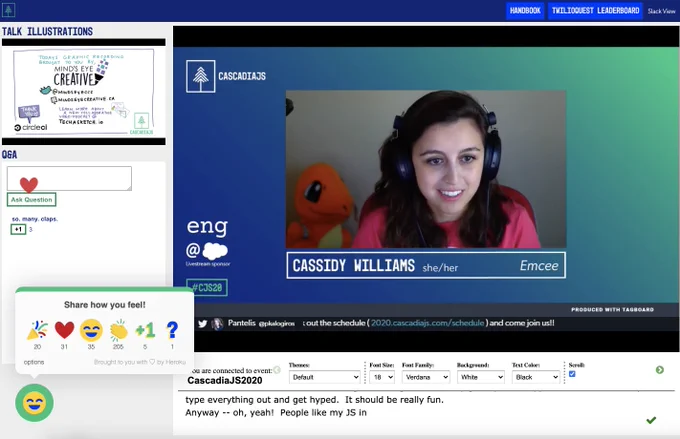
Task: Click the floating red heart over the Q&A box
Action: pos(29,185)
